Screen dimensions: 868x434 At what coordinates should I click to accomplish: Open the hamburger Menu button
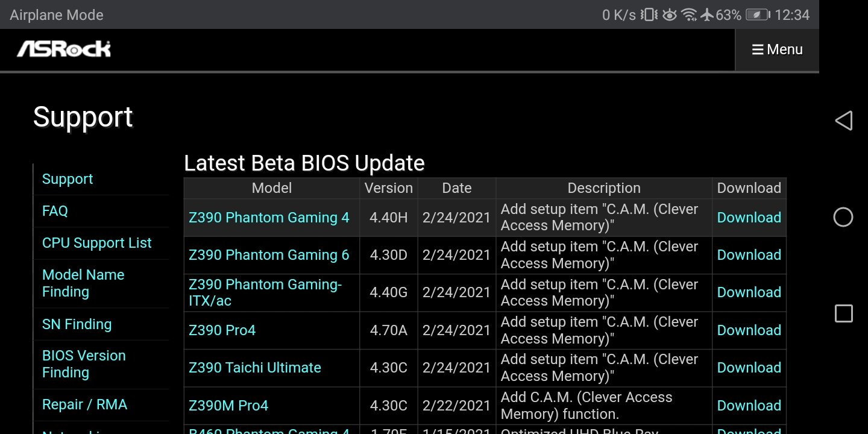tap(777, 49)
